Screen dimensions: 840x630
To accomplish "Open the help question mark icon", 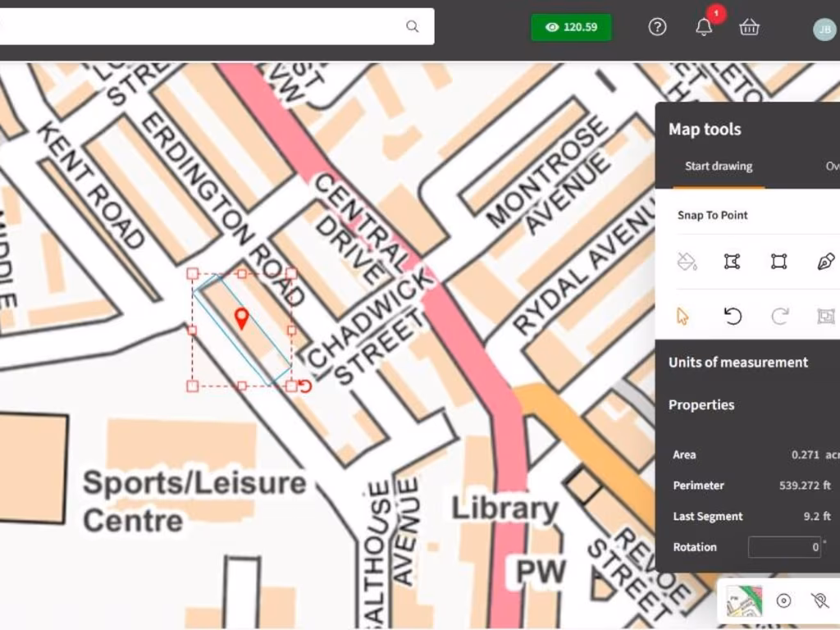I will [x=657, y=27].
